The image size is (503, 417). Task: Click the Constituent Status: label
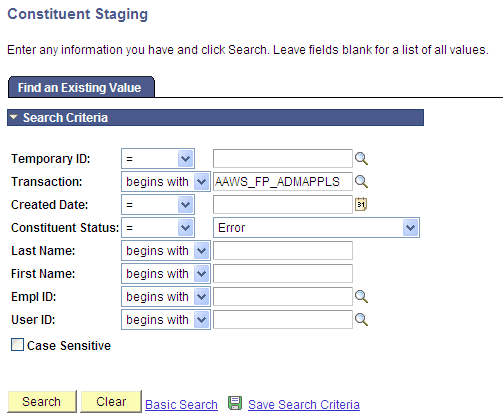pyautogui.click(x=65, y=228)
